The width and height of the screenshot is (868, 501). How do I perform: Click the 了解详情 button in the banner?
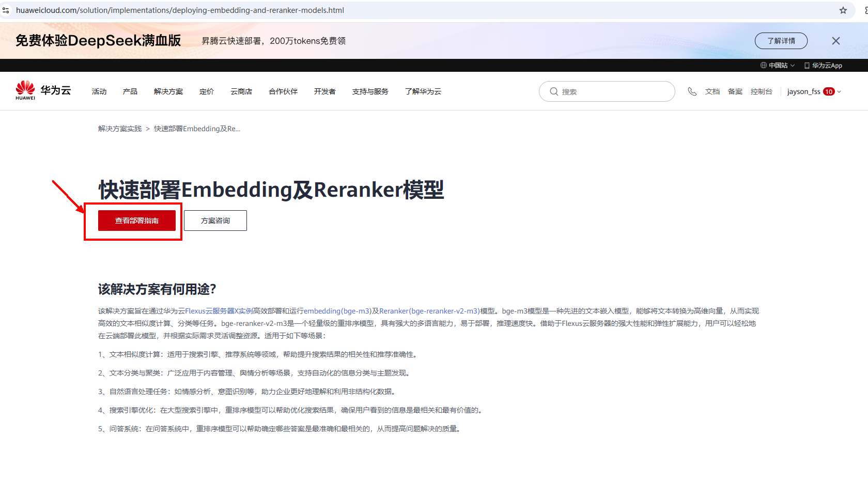(781, 41)
